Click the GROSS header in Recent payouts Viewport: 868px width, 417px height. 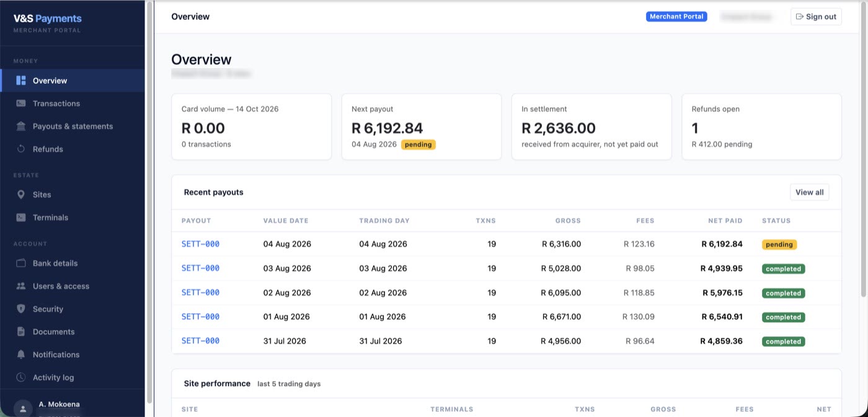[568, 221]
